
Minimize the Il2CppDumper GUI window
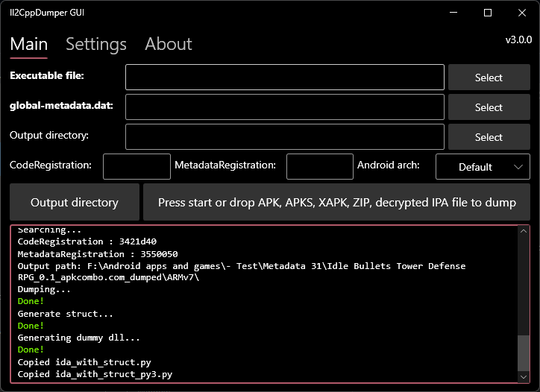pyautogui.click(x=453, y=13)
